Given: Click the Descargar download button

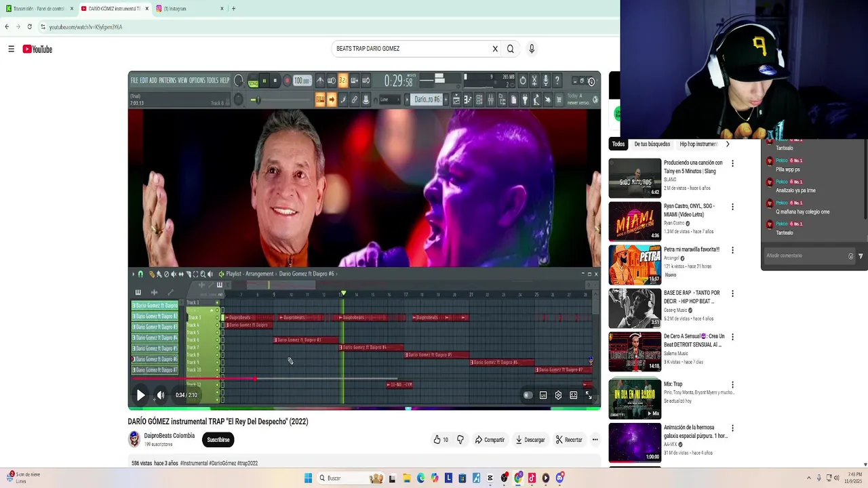Looking at the screenshot, I should (x=530, y=440).
